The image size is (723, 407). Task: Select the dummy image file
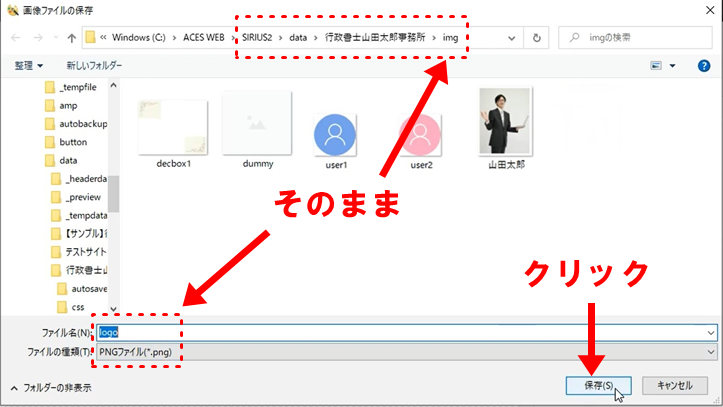click(257, 130)
